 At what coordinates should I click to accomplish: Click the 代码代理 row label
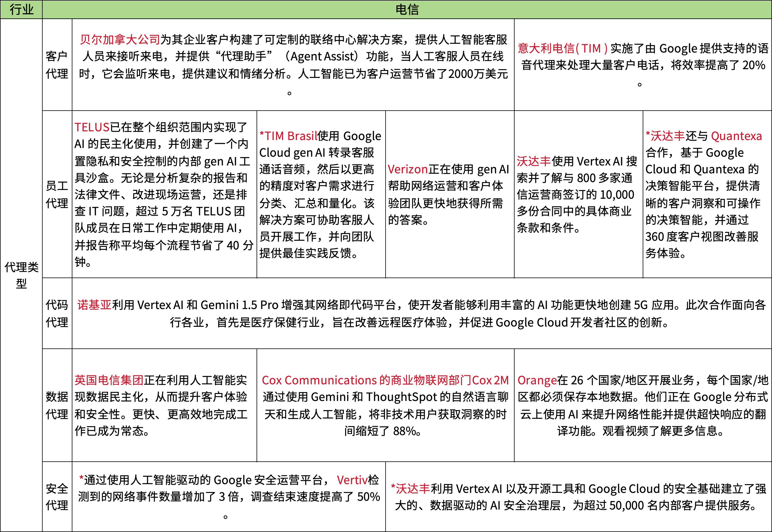[x=57, y=313]
